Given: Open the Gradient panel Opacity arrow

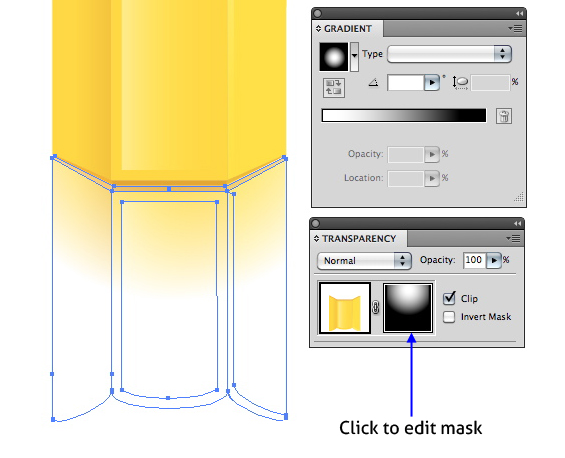Looking at the screenshot, I should click(x=432, y=155).
